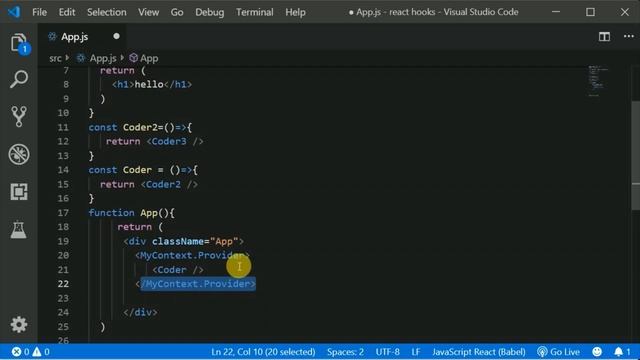The height and width of the screenshot is (360, 640).
Task: Click the errors count in status bar
Action: click(x=20, y=352)
